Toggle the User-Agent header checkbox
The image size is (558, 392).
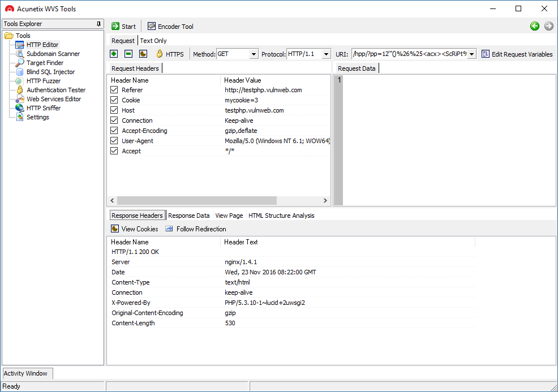pyautogui.click(x=114, y=140)
